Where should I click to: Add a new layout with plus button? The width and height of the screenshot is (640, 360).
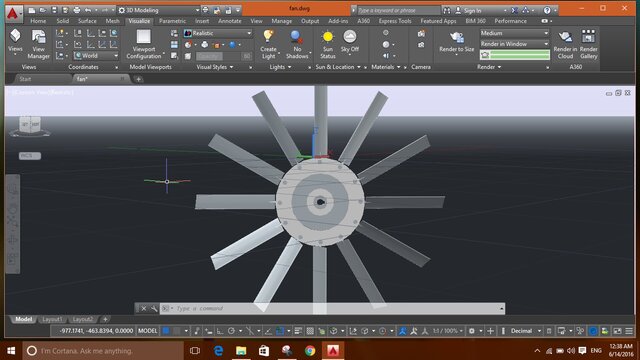click(105, 319)
